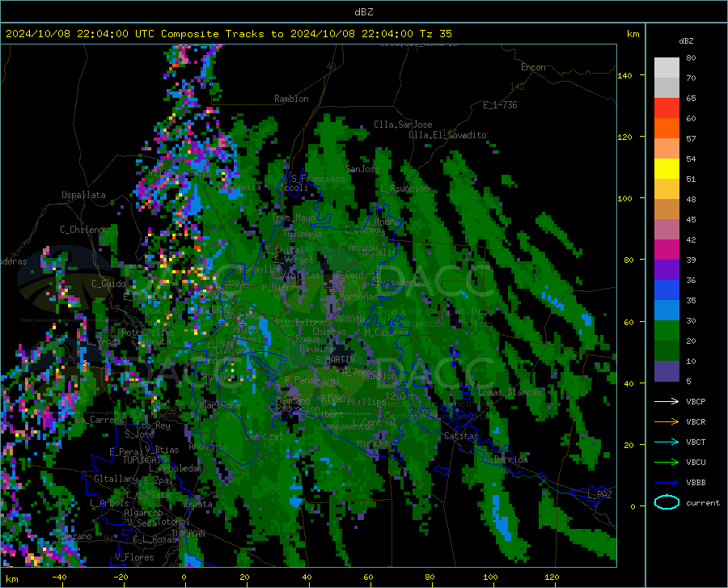This screenshot has width=728, height=588.
Task: Click the 'La_Carrera' map label
Action: pyautogui.click(x=99, y=420)
